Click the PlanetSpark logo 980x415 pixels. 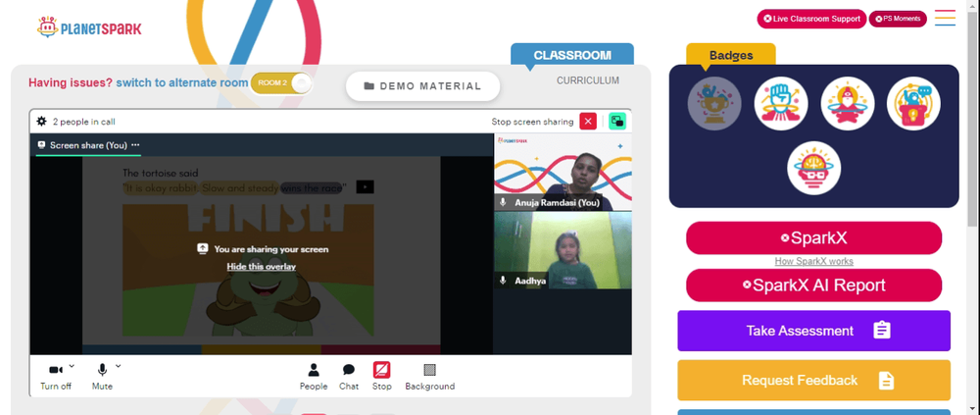(x=89, y=26)
